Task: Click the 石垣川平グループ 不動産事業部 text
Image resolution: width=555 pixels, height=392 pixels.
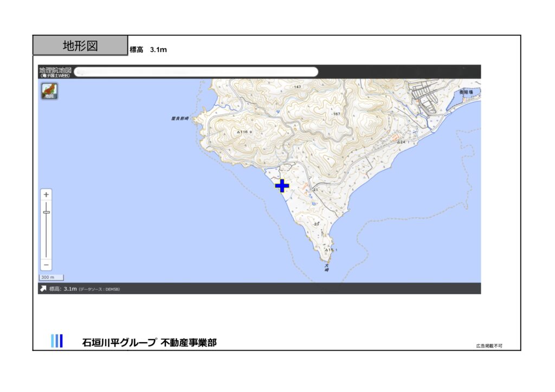Action: coord(149,343)
